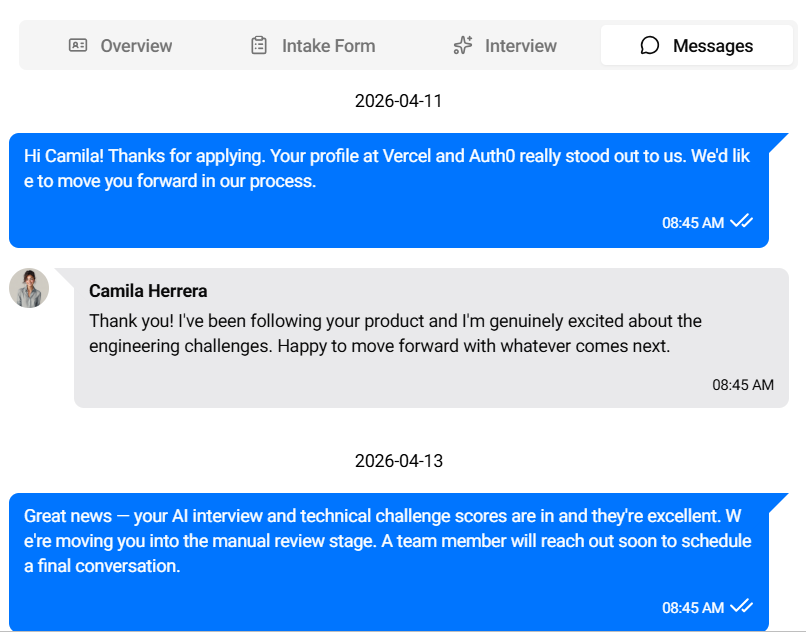Click the timestamp on the first blue message
Viewport: 806px width, 632px height.
click(x=692, y=223)
